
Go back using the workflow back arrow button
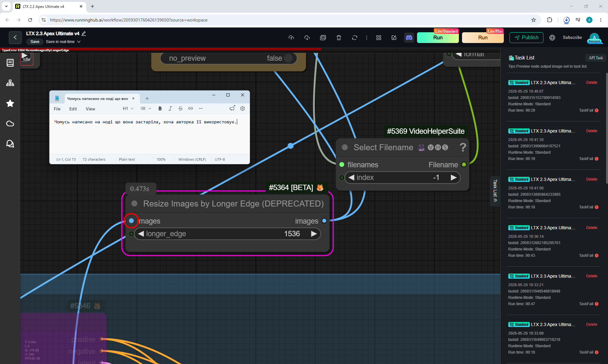15,37
